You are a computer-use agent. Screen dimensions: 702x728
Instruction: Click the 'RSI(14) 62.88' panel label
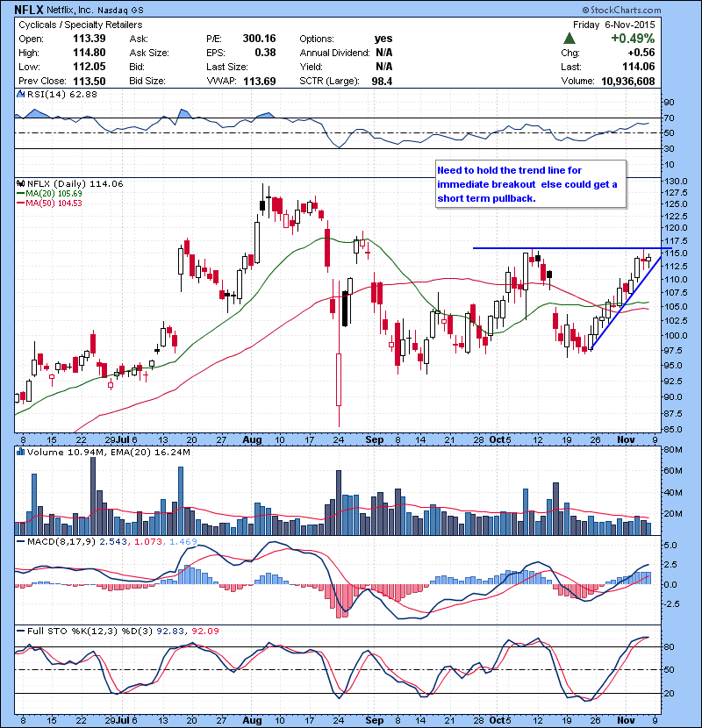(x=62, y=94)
